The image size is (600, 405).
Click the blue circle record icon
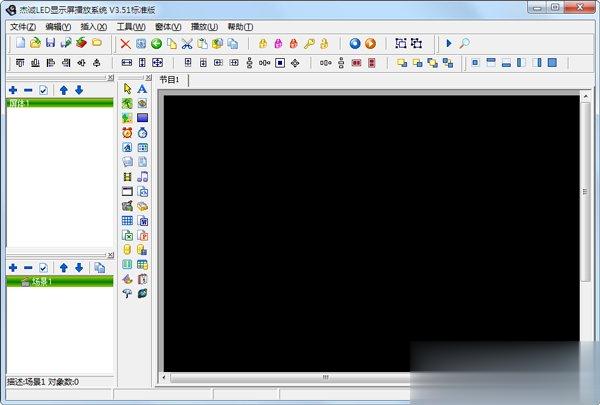[x=355, y=43]
